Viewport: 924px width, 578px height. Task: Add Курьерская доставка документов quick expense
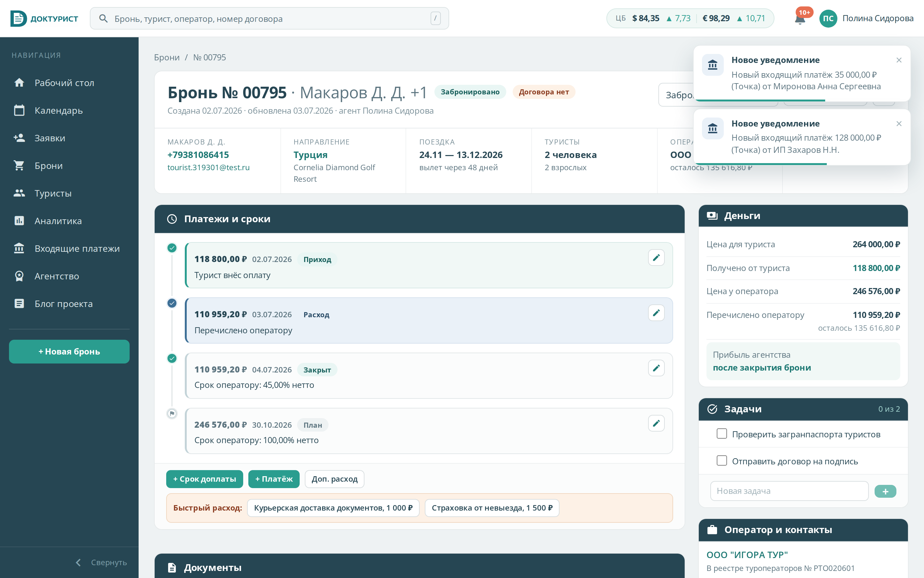(x=333, y=508)
